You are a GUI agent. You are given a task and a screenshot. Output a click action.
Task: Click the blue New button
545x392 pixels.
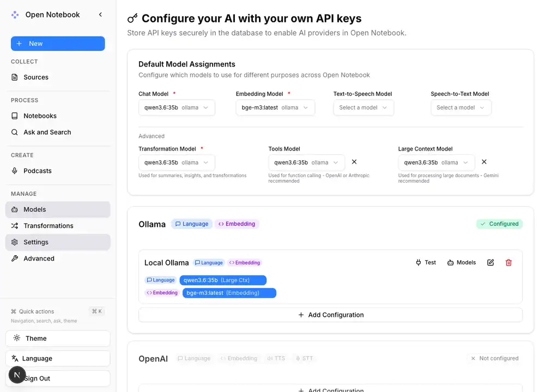[58, 44]
